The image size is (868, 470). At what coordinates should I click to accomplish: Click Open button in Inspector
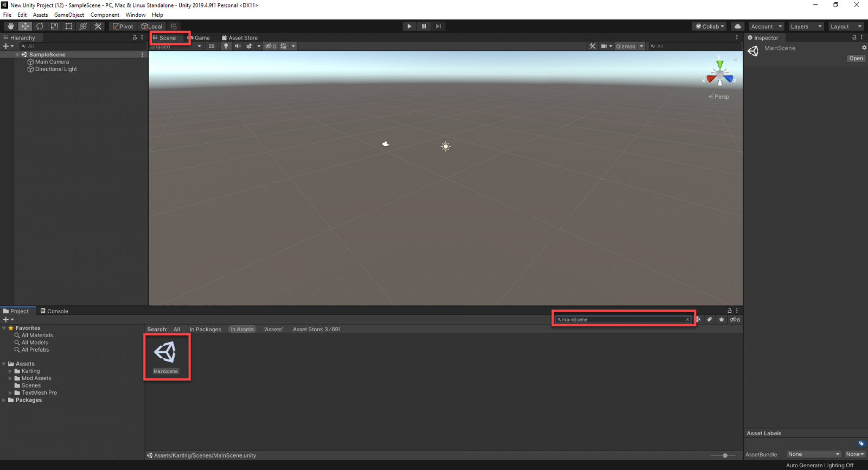point(856,59)
